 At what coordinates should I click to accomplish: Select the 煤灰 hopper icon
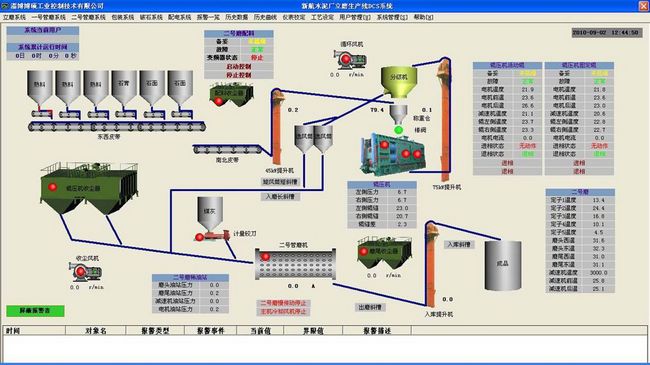210,214
